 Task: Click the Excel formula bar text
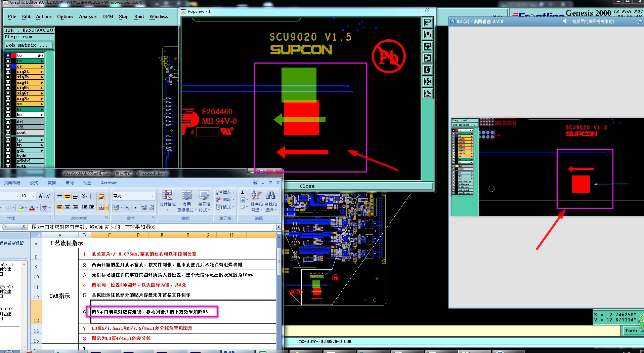point(93,227)
